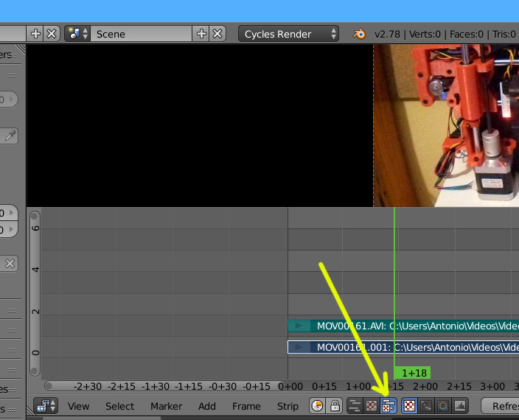This screenshot has width=519, height=420.
Task: Open the editor type selector
Action: click(46, 406)
